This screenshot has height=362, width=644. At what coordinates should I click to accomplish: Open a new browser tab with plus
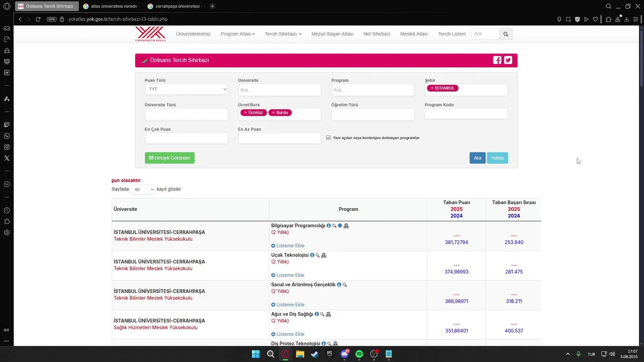click(213, 6)
